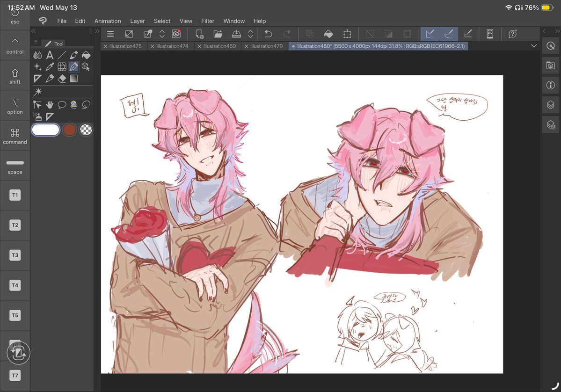This screenshot has height=392, width=561.
Task: Select the Move layer tool
Action: pos(37,105)
